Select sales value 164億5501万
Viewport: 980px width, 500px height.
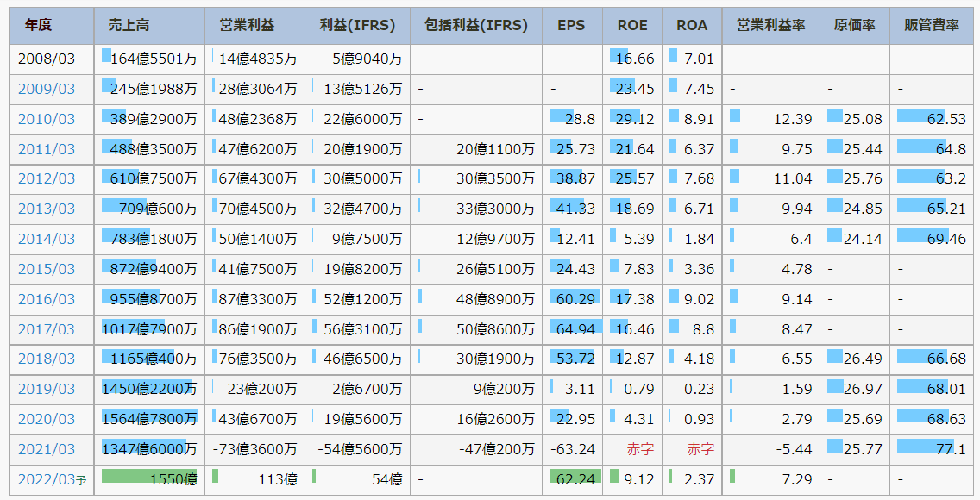(x=154, y=59)
